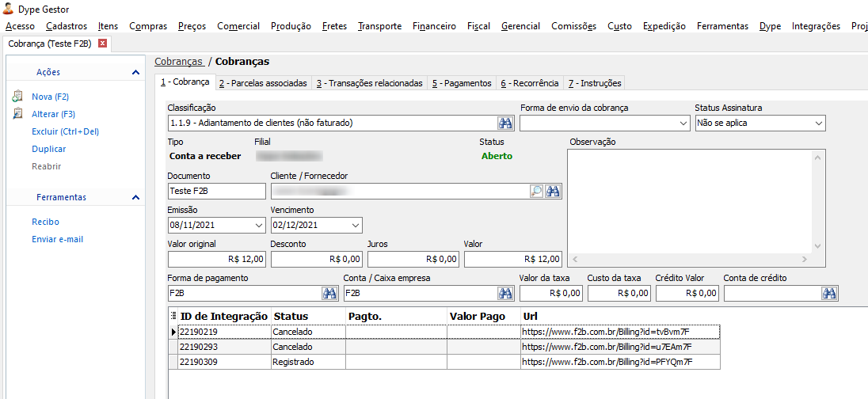
Task: Switch to 3 - Transações relacionadas tab
Action: tap(370, 83)
